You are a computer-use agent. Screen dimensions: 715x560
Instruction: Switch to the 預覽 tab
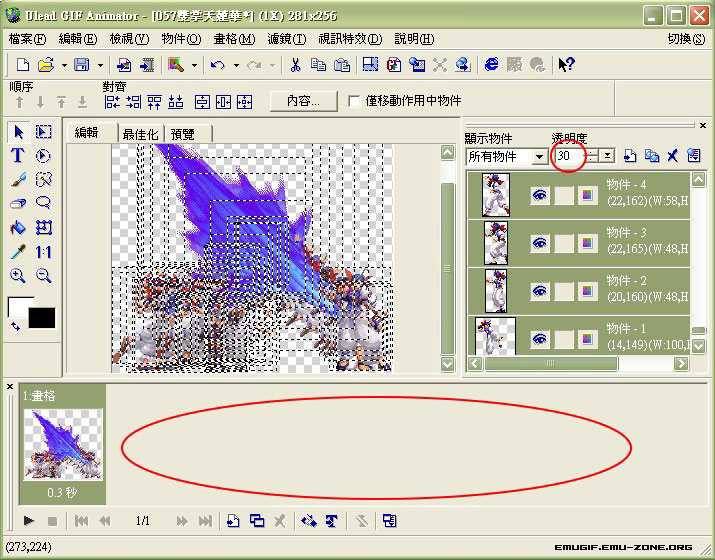coord(183,134)
